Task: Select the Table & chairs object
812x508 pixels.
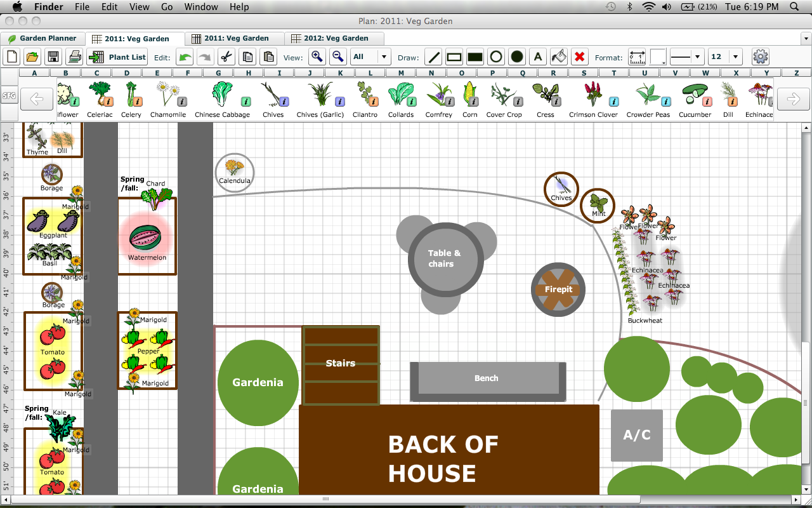Action: click(445, 258)
